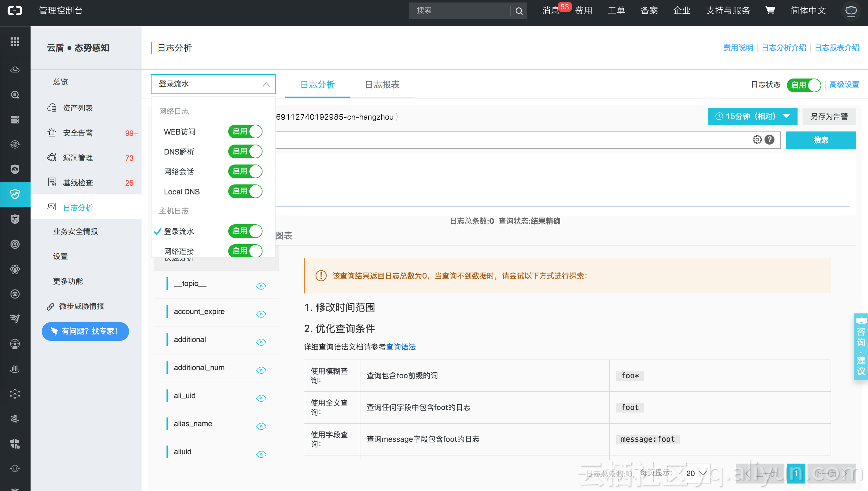Viewport: 868px width, 491px height.
Task: Click the warning icon in notice banner
Action: coord(321,276)
